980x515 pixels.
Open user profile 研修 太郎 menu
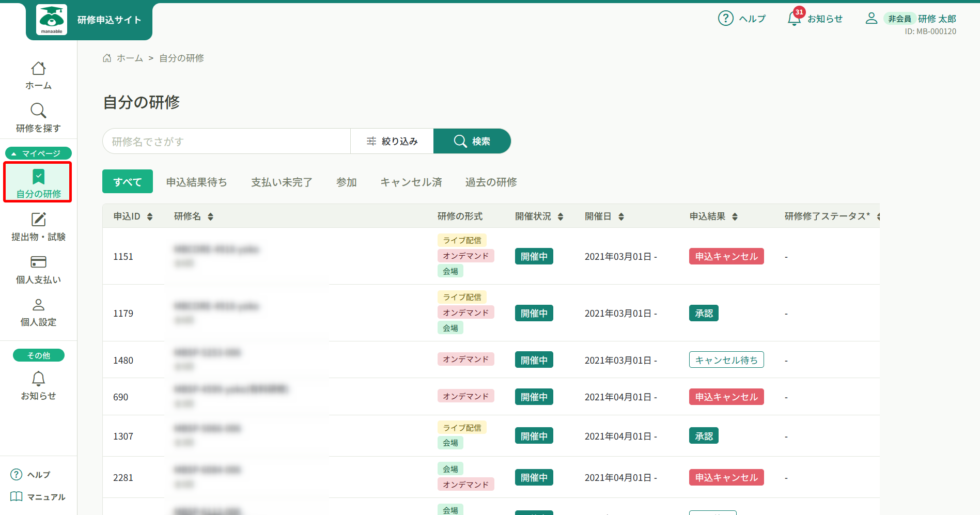point(936,19)
